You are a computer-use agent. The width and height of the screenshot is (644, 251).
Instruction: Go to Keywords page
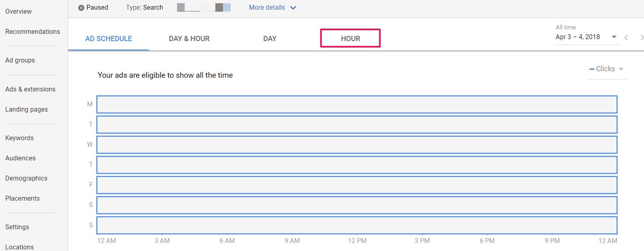click(19, 138)
